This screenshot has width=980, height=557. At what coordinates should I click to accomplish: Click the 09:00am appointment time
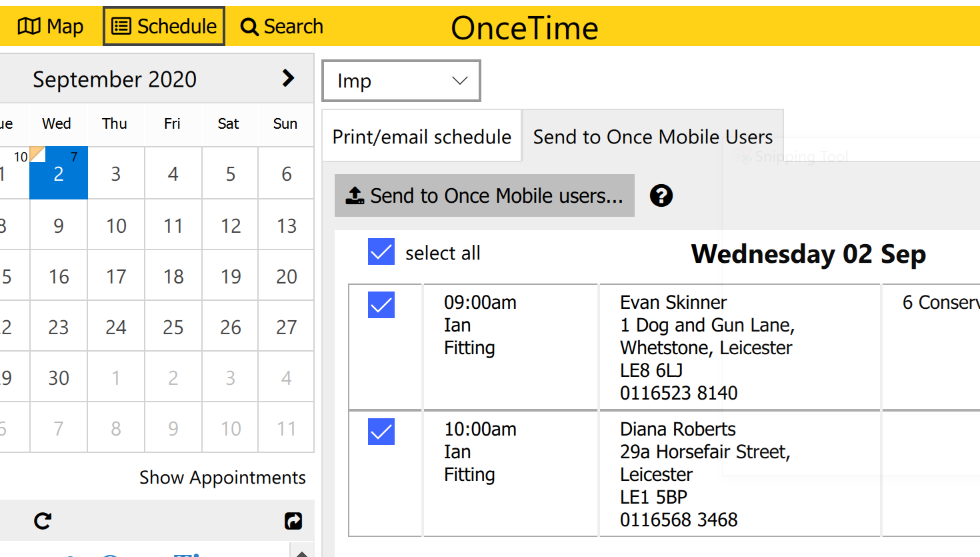480,302
